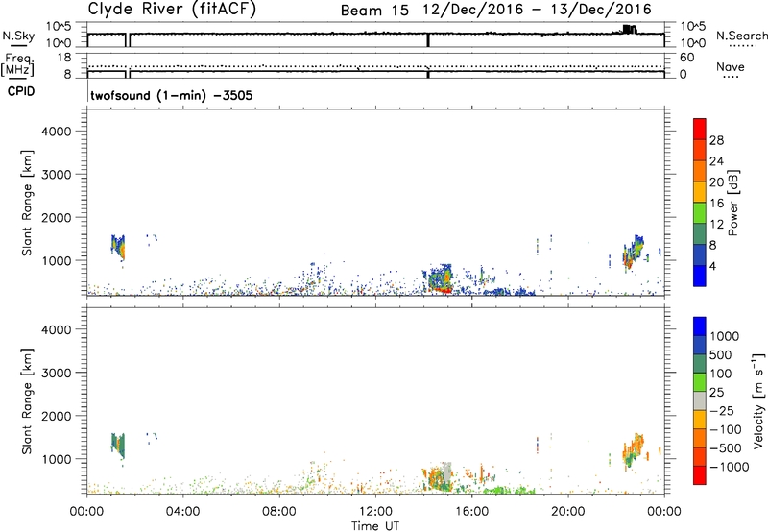Click the 'Beam 15' label in the header
Viewport: 768px width, 532px height.
point(374,11)
